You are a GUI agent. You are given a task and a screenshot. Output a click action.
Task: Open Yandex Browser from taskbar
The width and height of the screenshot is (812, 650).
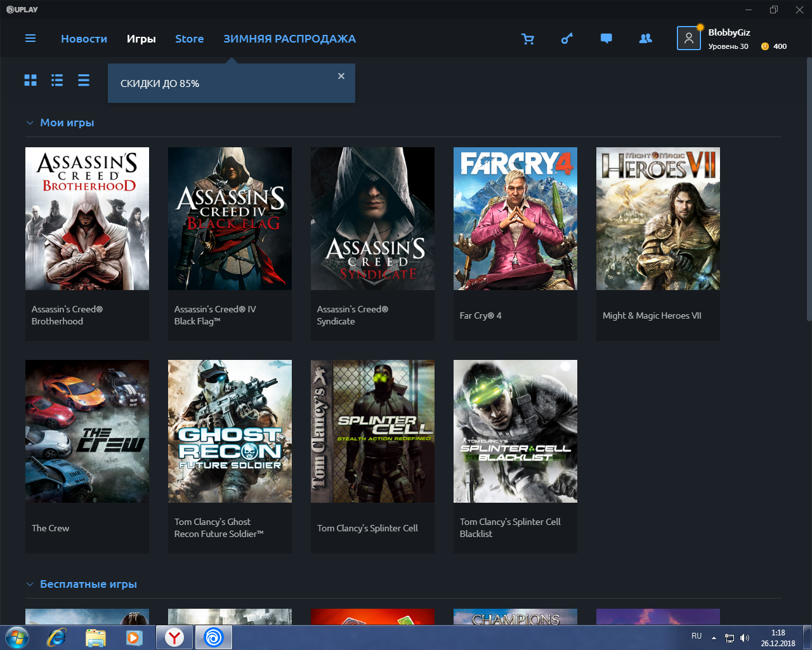tap(174, 637)
